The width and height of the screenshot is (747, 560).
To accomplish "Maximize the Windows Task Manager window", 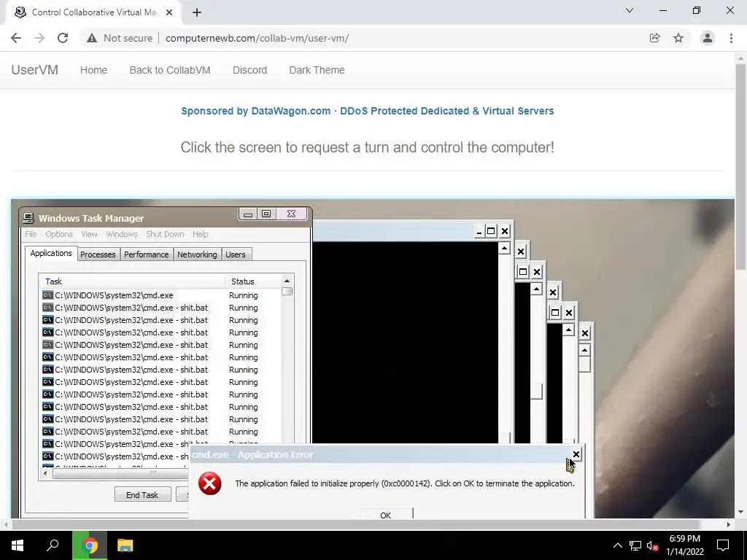I will click(x=266, y=214).
